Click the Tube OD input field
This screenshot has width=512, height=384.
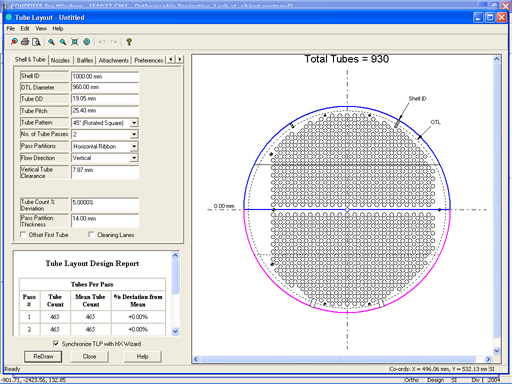[x=105, y=99]
